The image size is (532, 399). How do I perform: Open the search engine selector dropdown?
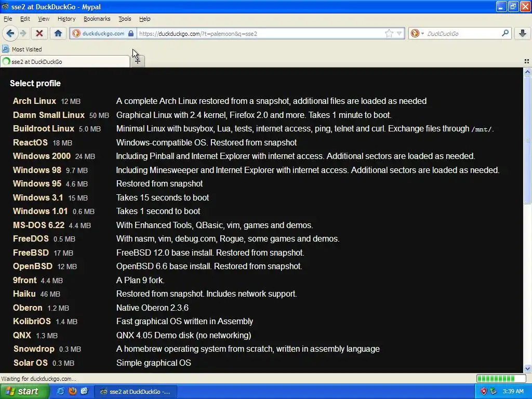coord(417,33)
